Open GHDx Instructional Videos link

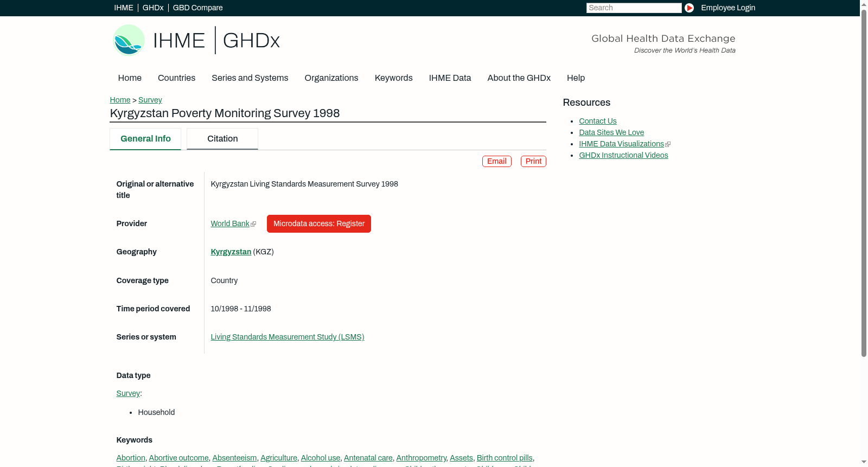[623, 155]
